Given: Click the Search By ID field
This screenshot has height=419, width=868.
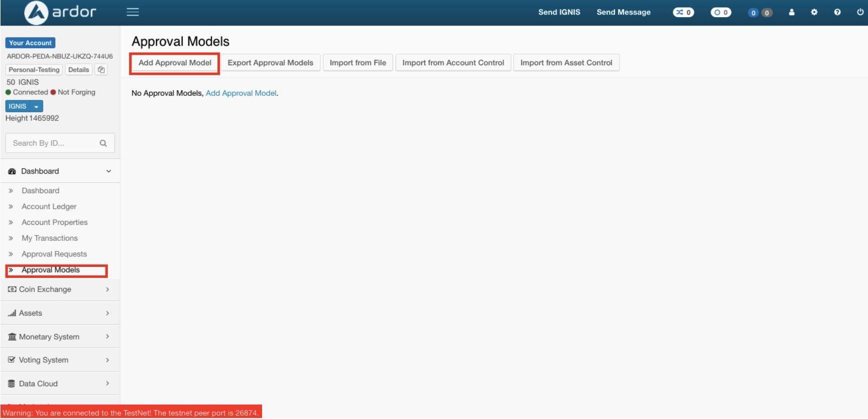Looking at the screenshot, I should pos(53,144).
